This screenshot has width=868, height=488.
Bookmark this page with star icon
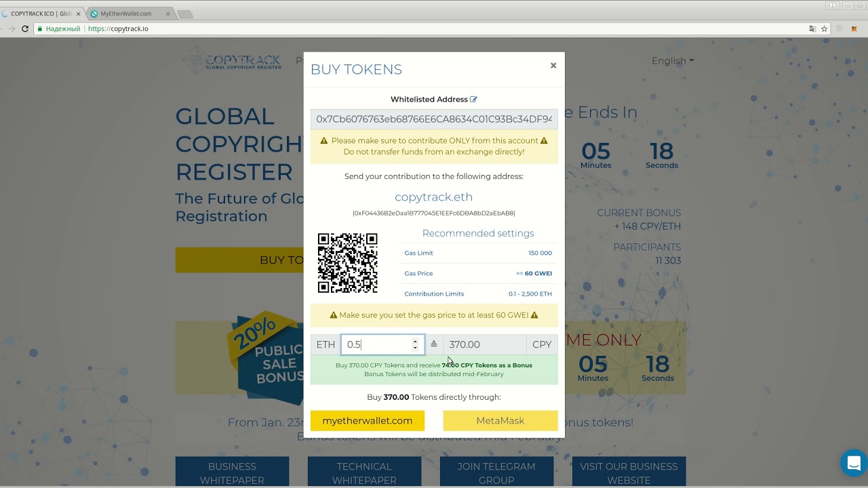(825, 29)
